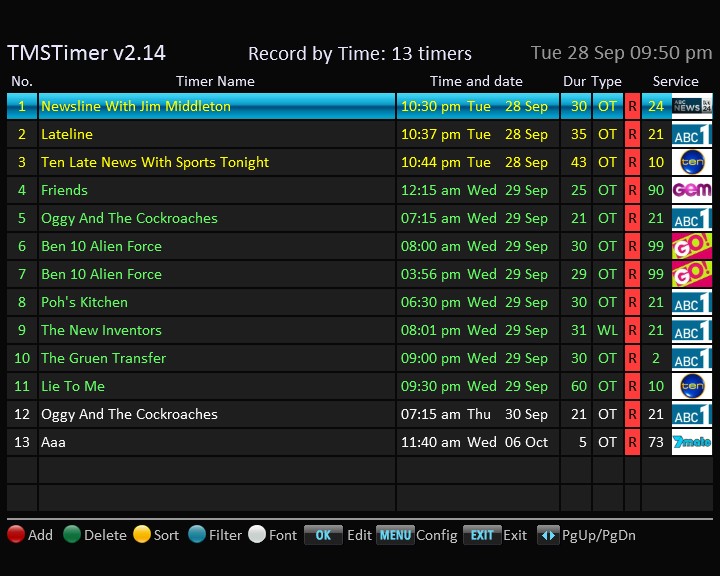The width and height of the screenshot is (720, 576).
Task: Click the EXIT button
Action: coord(481,535)
